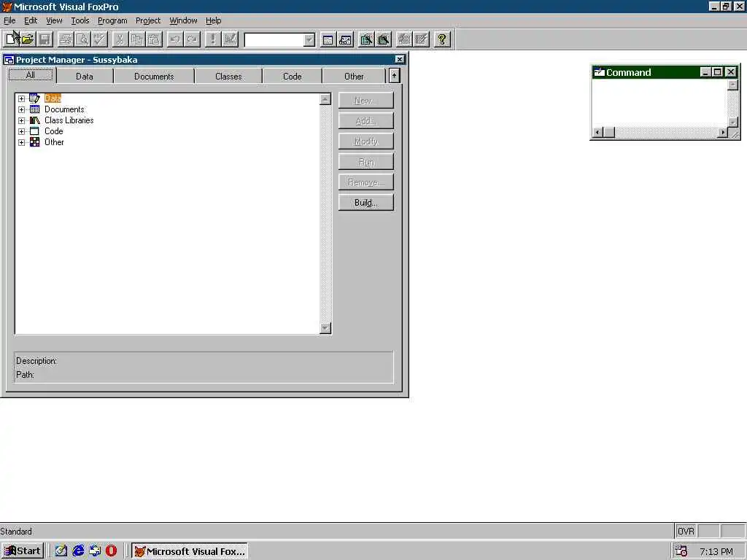Click the Open folder toolbar icon
Image resolution: width=747 pixels, height=560 pixels.
point(28,39)
